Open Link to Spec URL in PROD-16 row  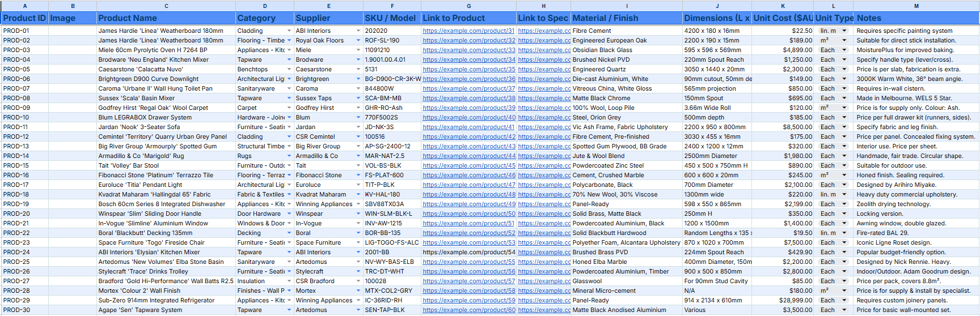(x=544, y=176)
